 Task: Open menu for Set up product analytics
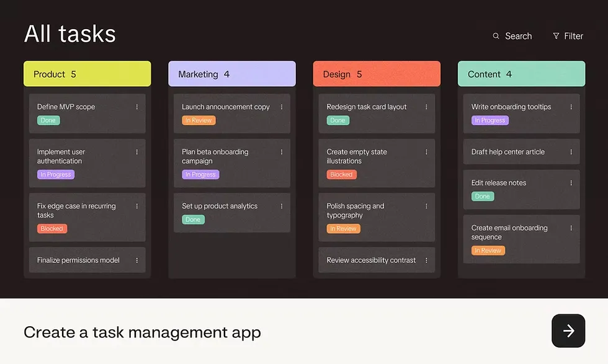coord(282,206)
